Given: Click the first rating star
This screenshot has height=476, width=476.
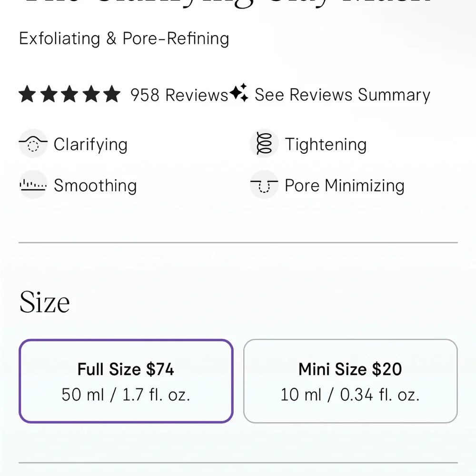Looking at the screenshot, I should point(28,94).
